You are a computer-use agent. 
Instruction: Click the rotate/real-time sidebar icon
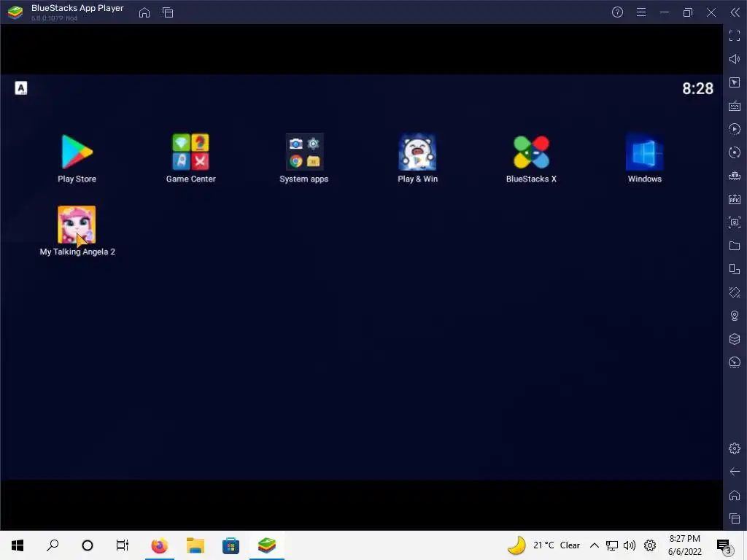(735, 152)
